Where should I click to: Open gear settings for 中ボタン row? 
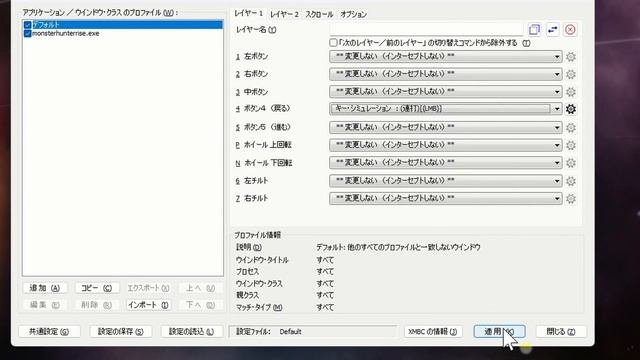(x=571, y=92)
